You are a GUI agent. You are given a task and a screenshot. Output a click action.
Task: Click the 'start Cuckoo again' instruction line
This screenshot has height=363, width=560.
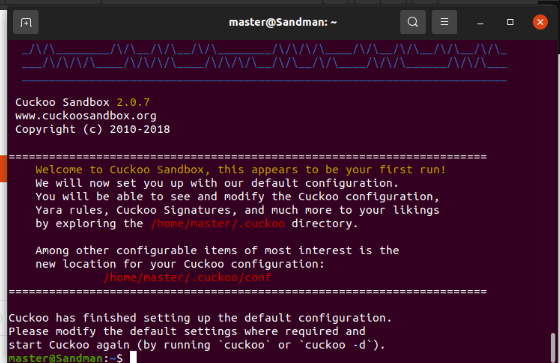(197, 345)
